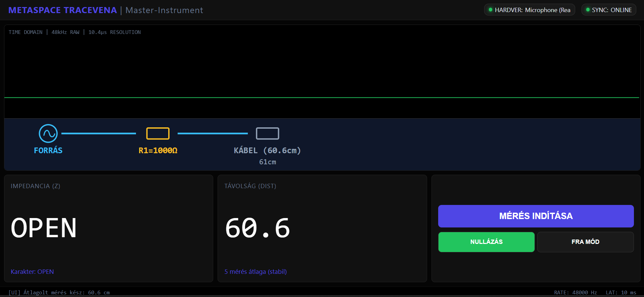The height and width of the screenshot is (297, 644).
Task: Click the green hardware status dot
Action: tap(491, 10)
